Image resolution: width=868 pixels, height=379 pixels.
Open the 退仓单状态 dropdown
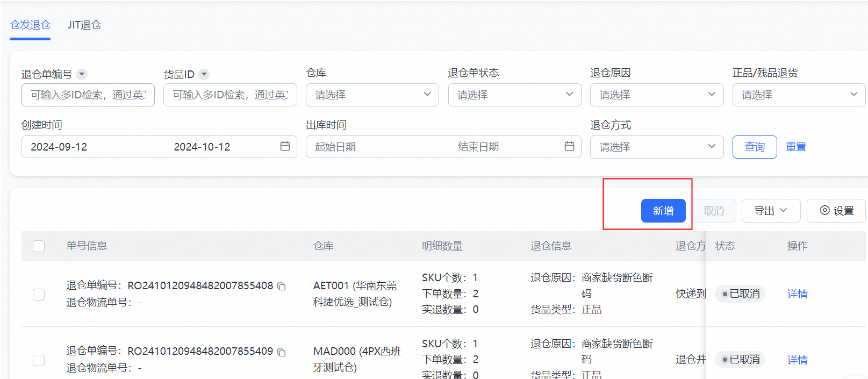(514, 95)
